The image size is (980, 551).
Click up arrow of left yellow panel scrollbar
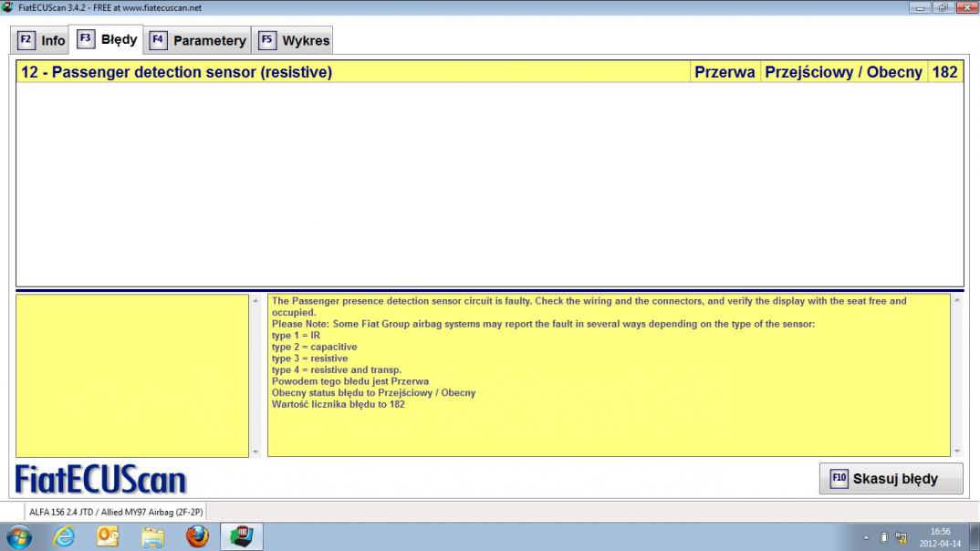coord(255,300)
